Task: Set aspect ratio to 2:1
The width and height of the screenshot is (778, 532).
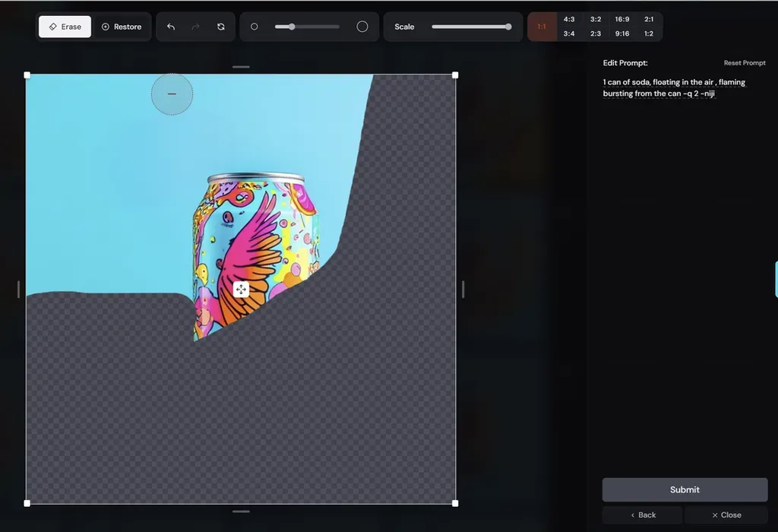Action: (649, 19)
